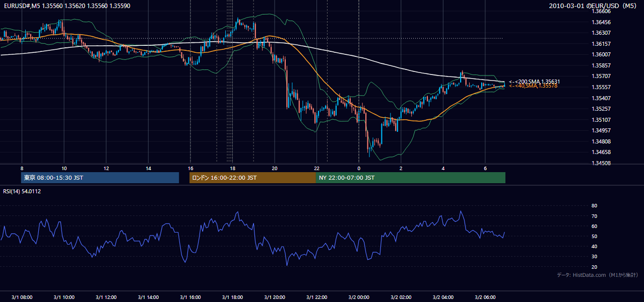Screen dimensions: 644x302
Task: Click hour 12 on the price chart axis
Action: tap(106, 168)
